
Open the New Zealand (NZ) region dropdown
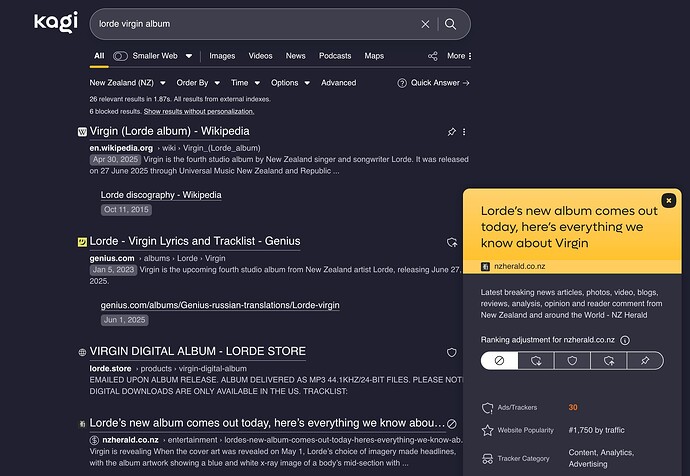128,83
